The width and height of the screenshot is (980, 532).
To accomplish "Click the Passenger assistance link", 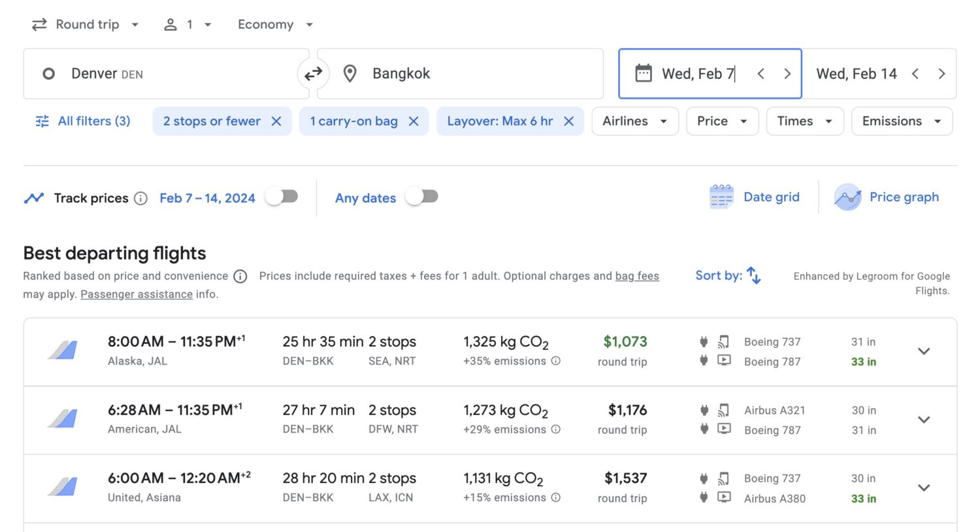I will coord(136,294).
